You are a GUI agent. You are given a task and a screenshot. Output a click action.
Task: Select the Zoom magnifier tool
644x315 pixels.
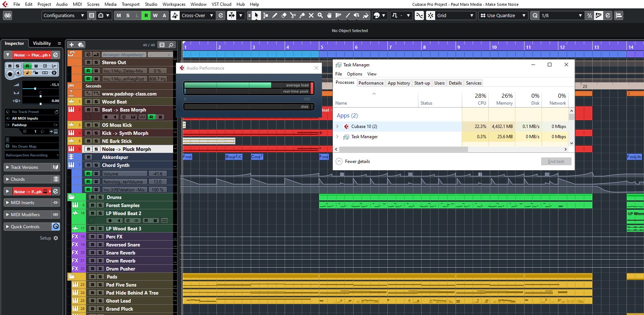(x=320, y=15)
